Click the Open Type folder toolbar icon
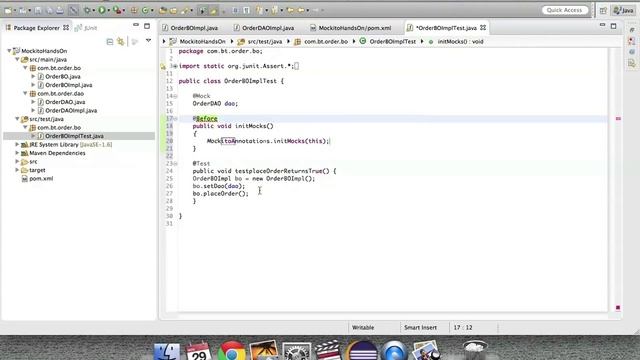640x360 pixels. (163, 10)
